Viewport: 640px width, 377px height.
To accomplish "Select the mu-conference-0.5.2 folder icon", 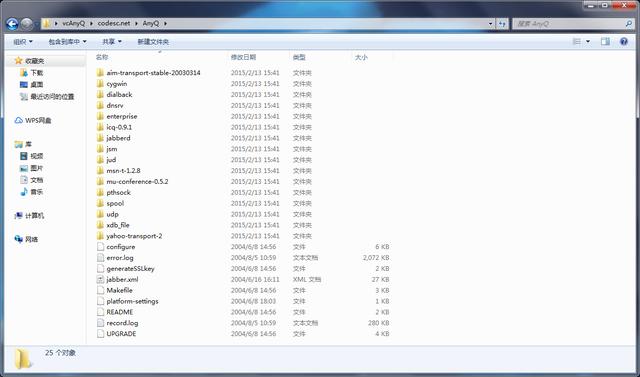I will (100, 182).
